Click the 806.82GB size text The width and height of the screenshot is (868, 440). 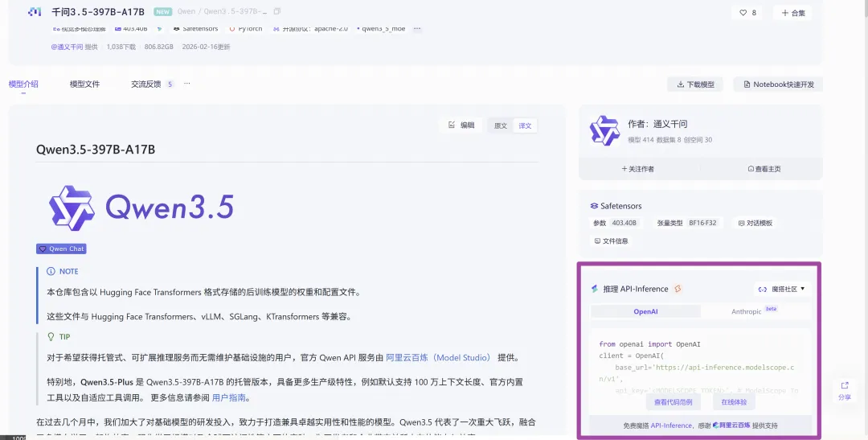[x=159, y=47]
